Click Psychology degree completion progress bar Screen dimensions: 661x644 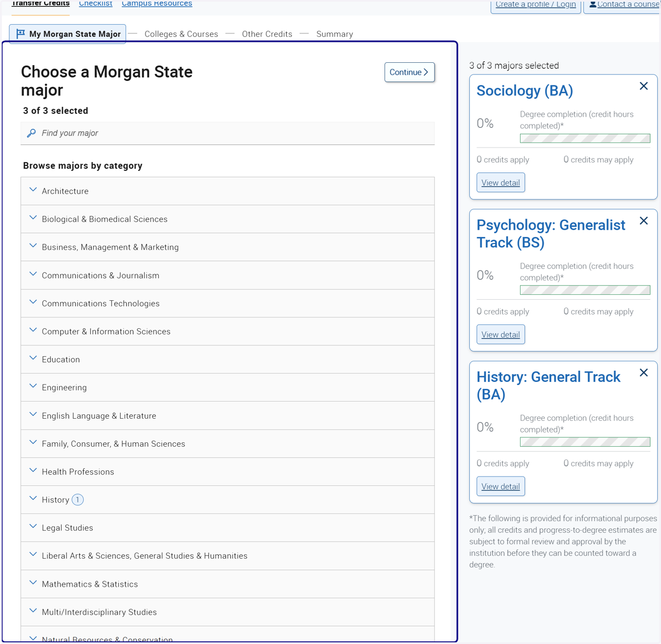pos(585,290)
